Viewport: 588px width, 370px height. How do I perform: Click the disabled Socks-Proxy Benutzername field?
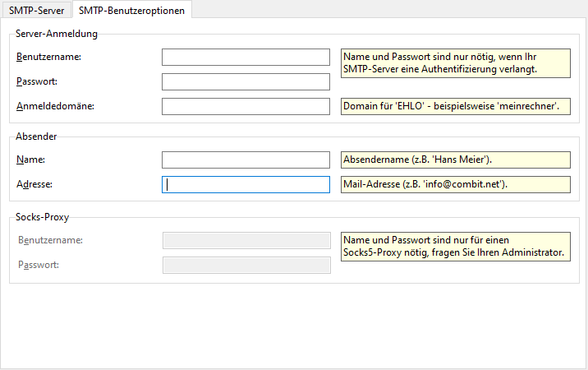click(246, 240)
